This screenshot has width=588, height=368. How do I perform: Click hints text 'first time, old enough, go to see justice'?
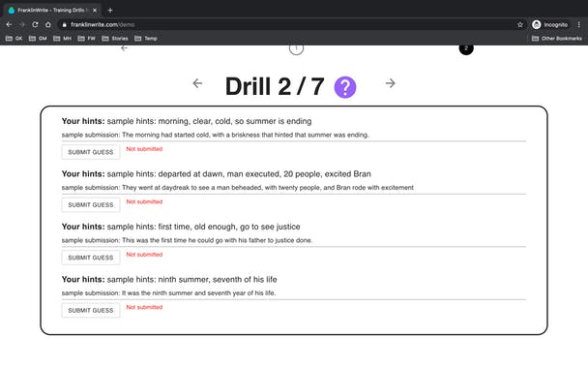[x=229, y=227]
